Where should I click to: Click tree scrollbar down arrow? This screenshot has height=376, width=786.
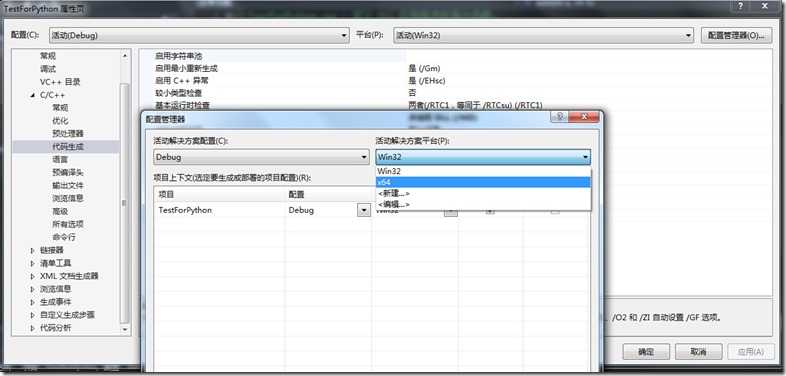125,329
